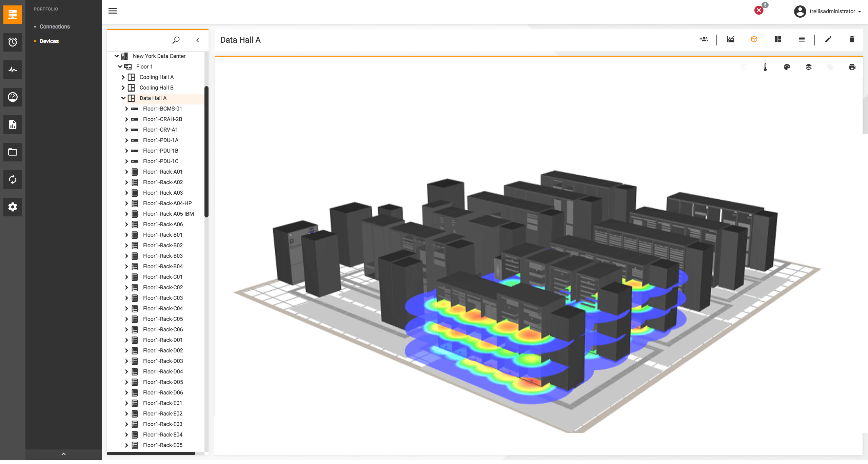
Task: Select the Devices menu item
Action: (x=49, y=41)
